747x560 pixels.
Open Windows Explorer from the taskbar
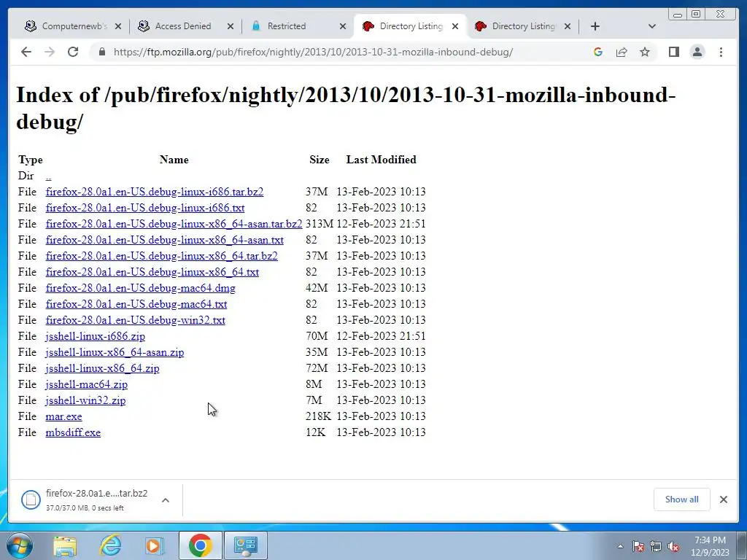(x=65, y=545)
